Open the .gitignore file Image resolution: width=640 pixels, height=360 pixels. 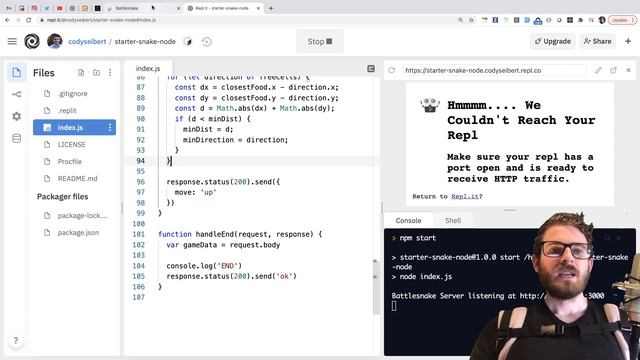[74, 93]
